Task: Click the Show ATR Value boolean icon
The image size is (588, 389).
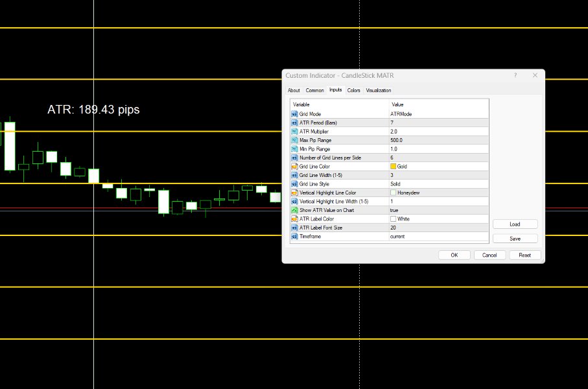Action: tap(294, 209)
